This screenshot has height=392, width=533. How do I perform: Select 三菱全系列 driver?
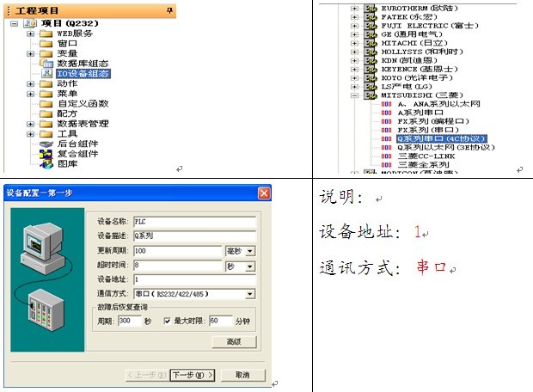tap(423, 165)
